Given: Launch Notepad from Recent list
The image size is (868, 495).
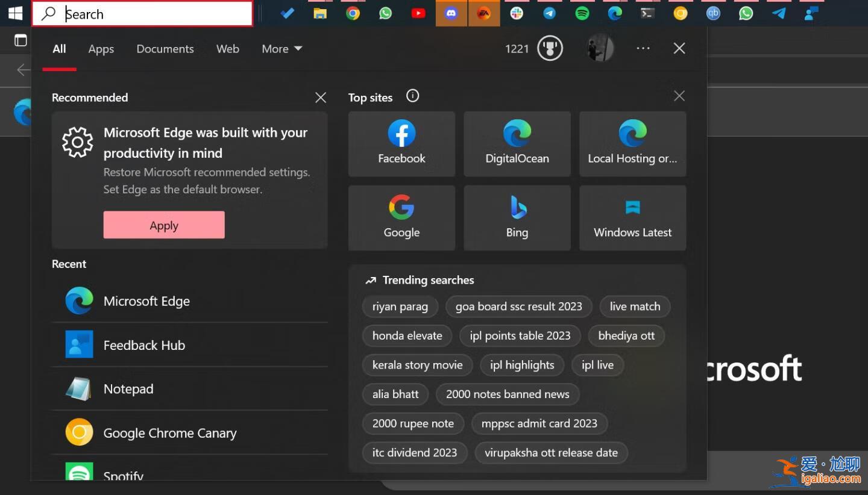Looking at the screenshot, I should coord(128,388).
